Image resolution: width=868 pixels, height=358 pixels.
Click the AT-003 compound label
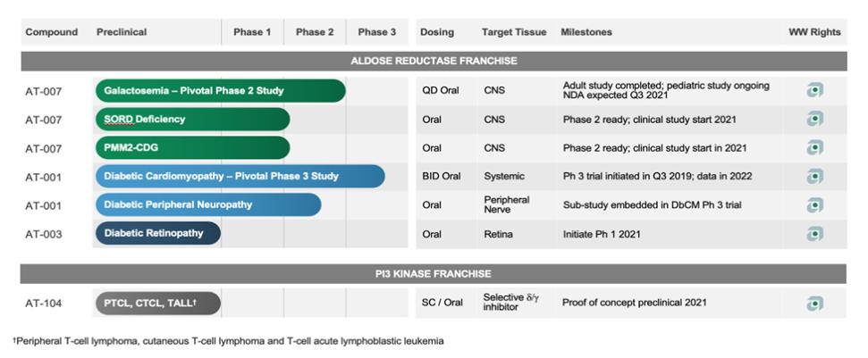click(44, 234)
